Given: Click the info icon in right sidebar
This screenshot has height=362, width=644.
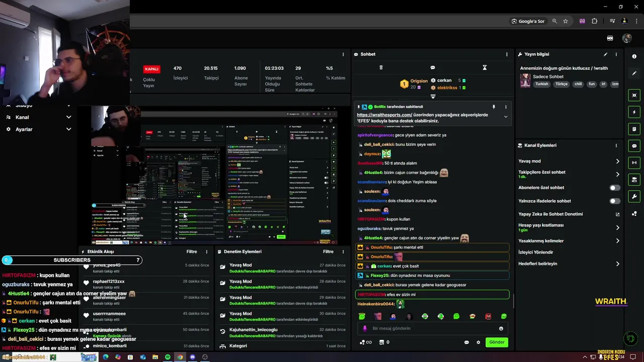Looking at the screenshot, I should (x=634, y=56).
